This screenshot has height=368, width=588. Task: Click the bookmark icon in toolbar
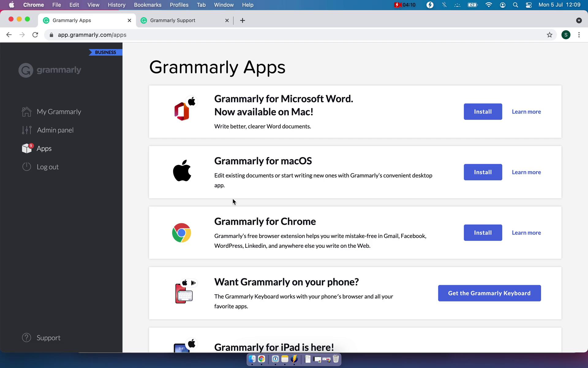click(549, 35)
